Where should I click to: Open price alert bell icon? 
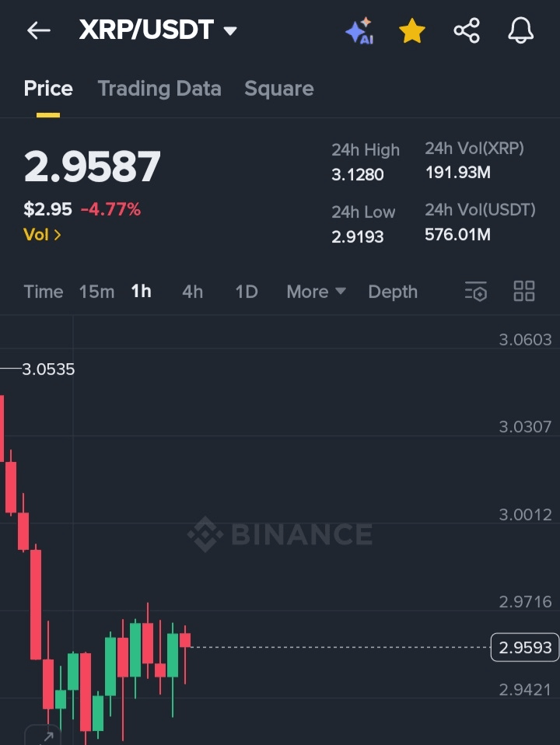tap(521, 31)
